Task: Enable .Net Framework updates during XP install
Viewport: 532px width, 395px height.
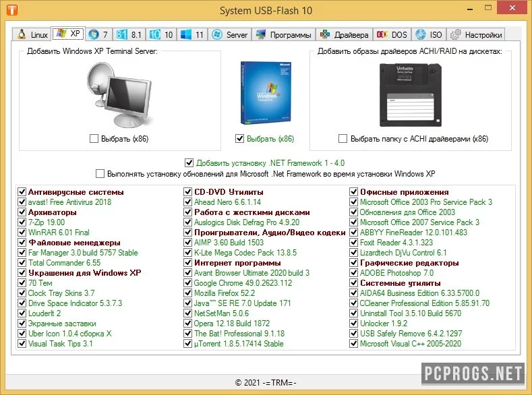Action: [100, 174]
